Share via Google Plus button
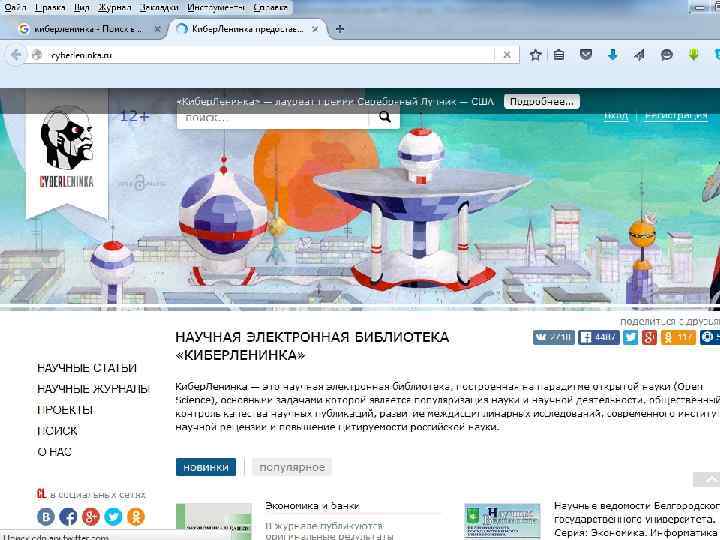The image size is (720, 540). click(x=649, y=338)
